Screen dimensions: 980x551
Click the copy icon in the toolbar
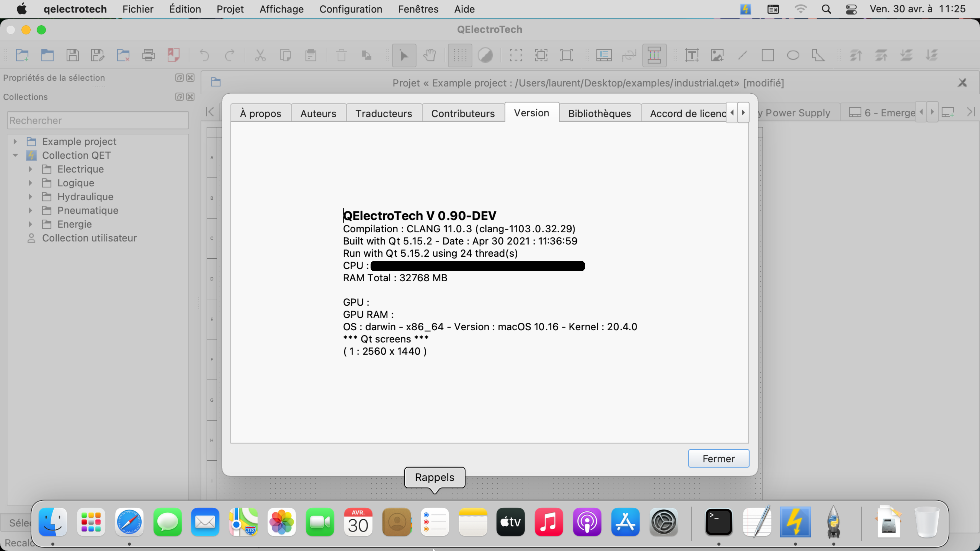pyautogui.click(x=285, y=56)
